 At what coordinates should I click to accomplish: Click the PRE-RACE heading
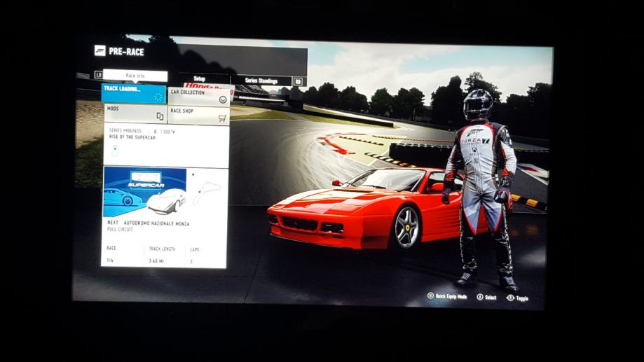pyautogui.click(x=126, y=52)
